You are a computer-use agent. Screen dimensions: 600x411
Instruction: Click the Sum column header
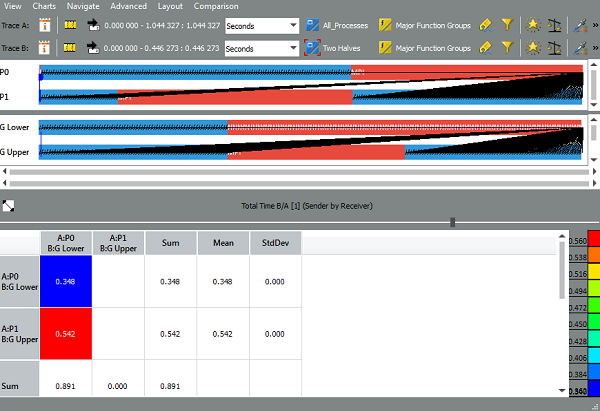click(x=171, y=243)
